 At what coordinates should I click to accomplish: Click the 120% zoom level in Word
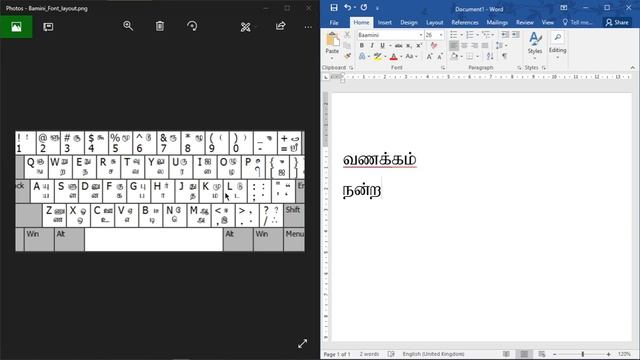[624, 354]
